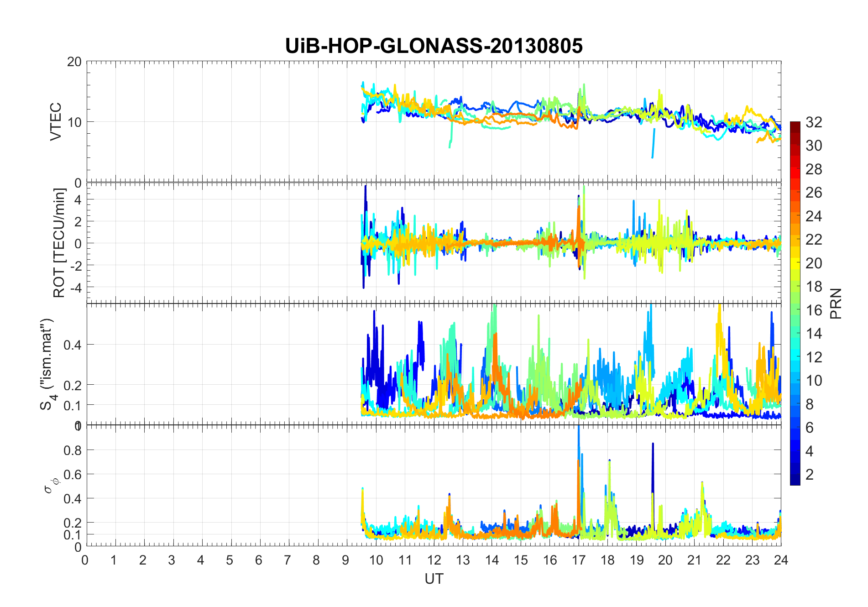868x607 pixels.
Task: Click x-axis tick label 17
Action: point(579,560)
